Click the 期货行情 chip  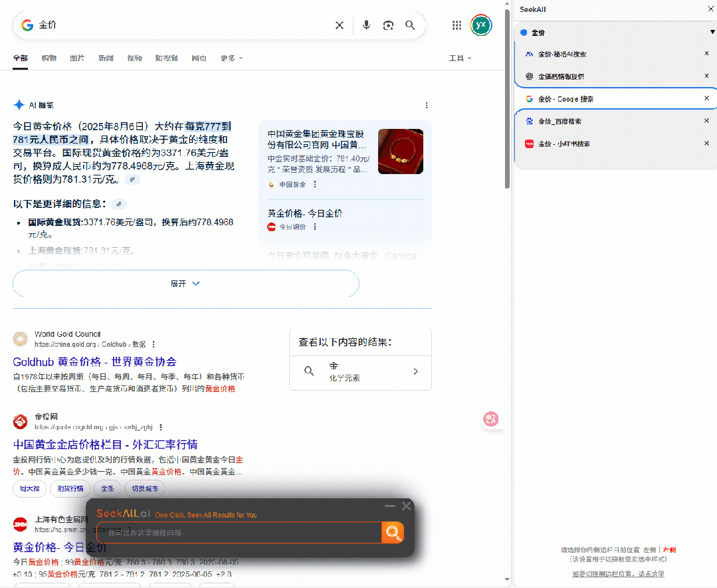70,489
